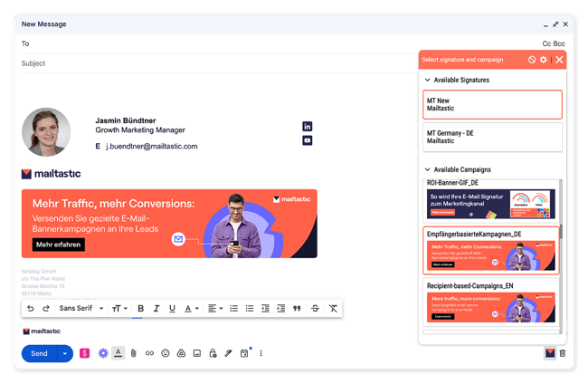The height and width of the screenshot is (384, 588).
Task: Click the Cc link
Action: pyautogui.click(x=546, y=43)
